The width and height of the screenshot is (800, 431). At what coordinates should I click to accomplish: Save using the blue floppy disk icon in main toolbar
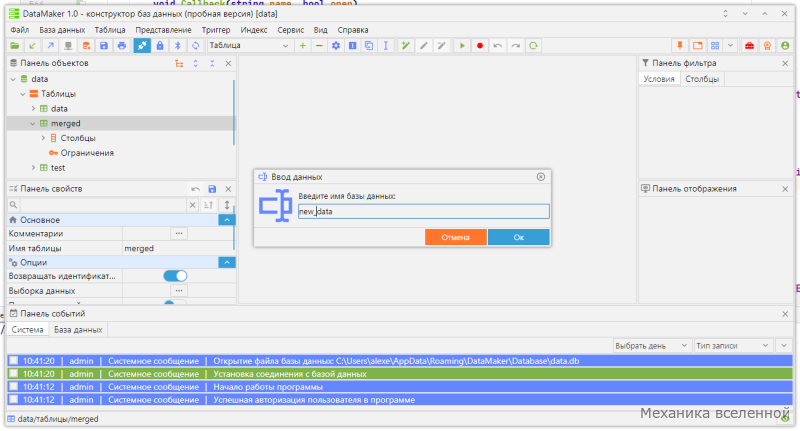(x=104, y=46)
